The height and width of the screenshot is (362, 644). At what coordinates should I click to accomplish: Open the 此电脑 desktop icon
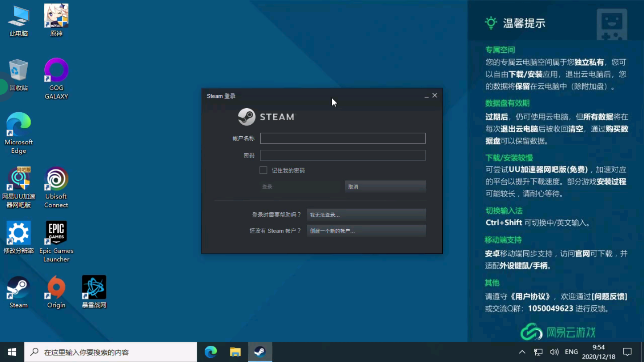click(19, 21)
